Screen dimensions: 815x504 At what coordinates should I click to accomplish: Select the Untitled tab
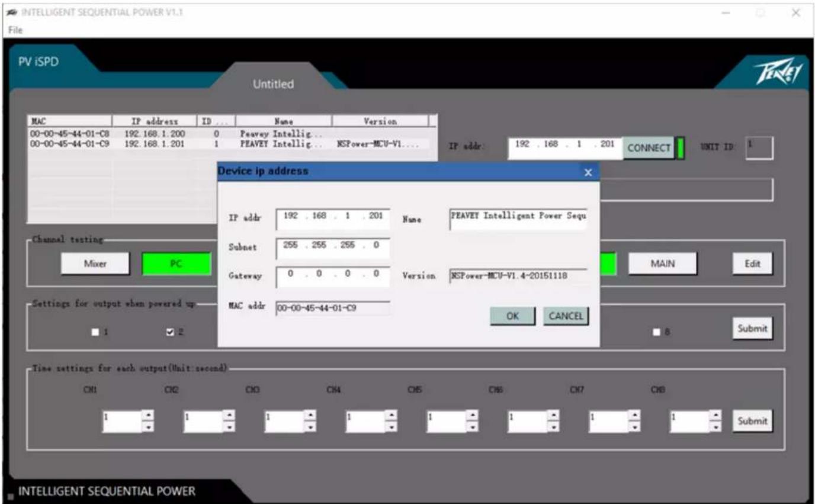(273, 84)
